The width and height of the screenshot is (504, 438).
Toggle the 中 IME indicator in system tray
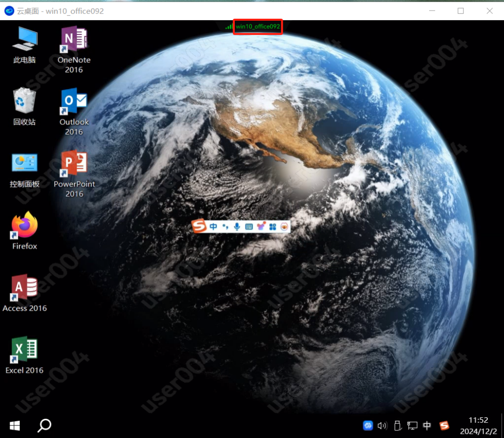[427, 426]
